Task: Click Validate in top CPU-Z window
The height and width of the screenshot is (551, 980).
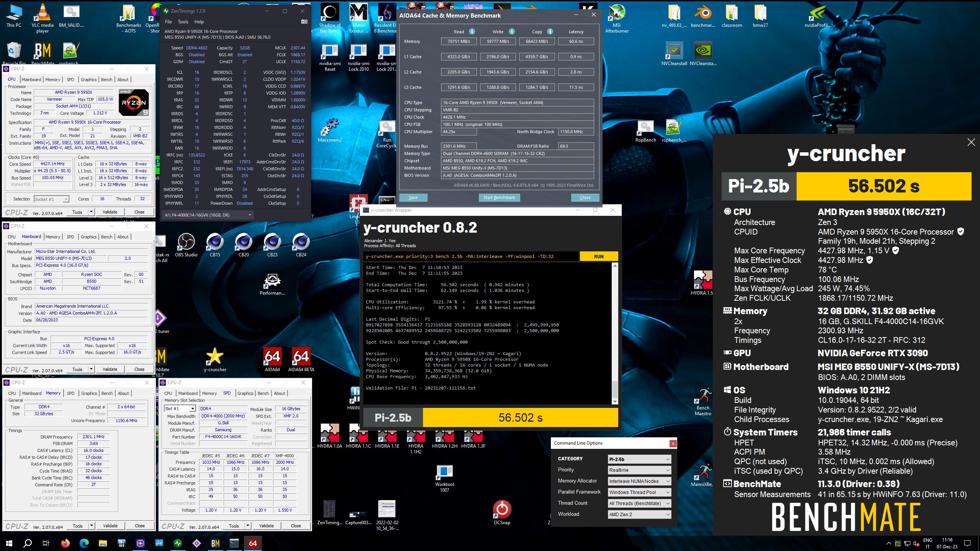Action: [110, 212]
